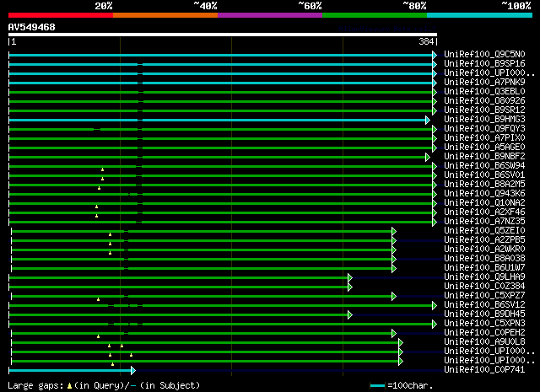Open the UniRef100_Q9C5N0 subject label

(484, 55)
